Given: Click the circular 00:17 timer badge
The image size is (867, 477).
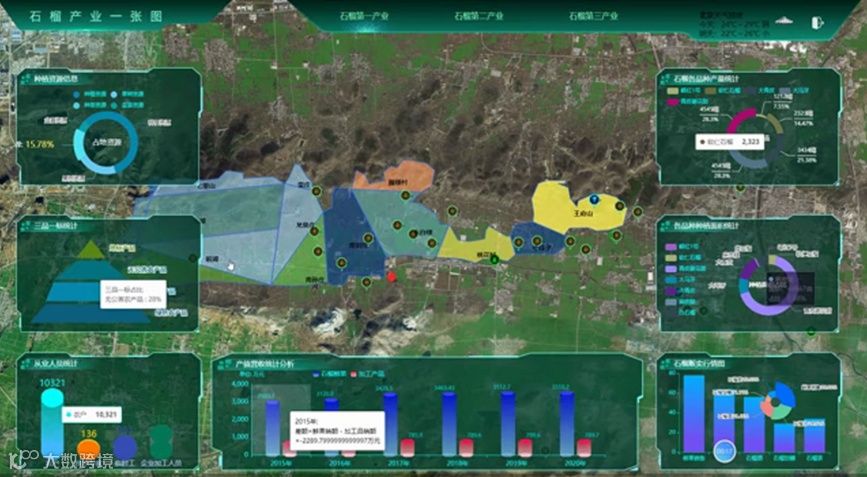Looking at the screenshot, I should coord(724,451).
